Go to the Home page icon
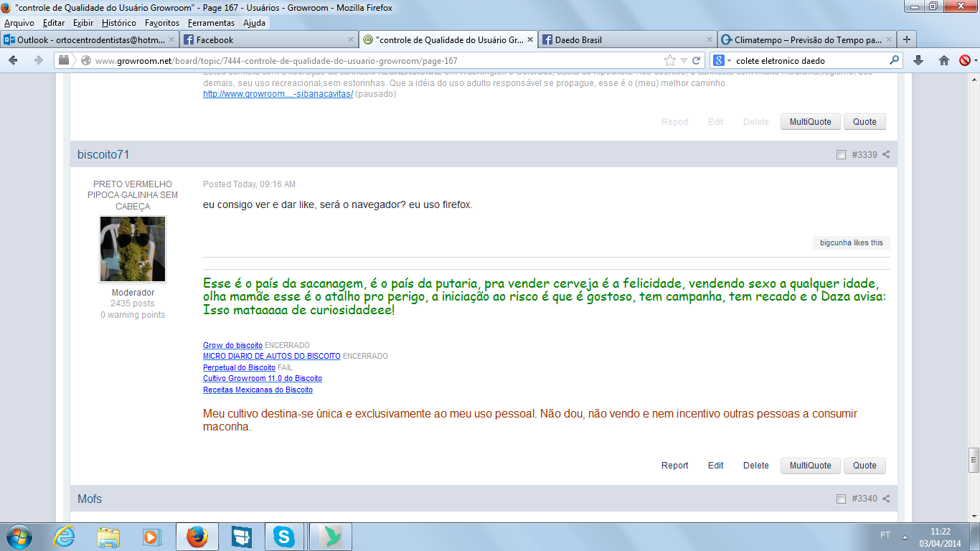Image resolution: width=980 pixels, height=551 pixels. pyautogui.click(x=944, y=61)
